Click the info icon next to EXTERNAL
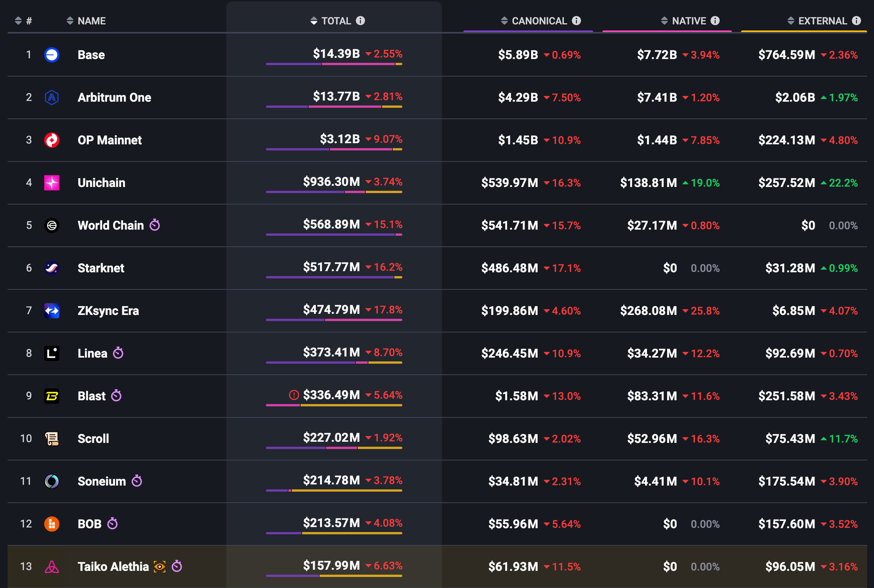 856,21
